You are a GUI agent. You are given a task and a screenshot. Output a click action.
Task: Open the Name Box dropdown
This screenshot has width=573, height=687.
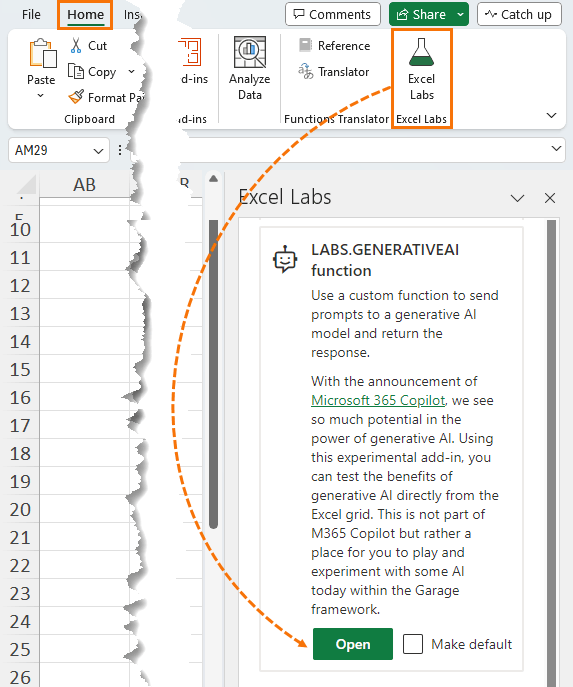pos(98,151)
